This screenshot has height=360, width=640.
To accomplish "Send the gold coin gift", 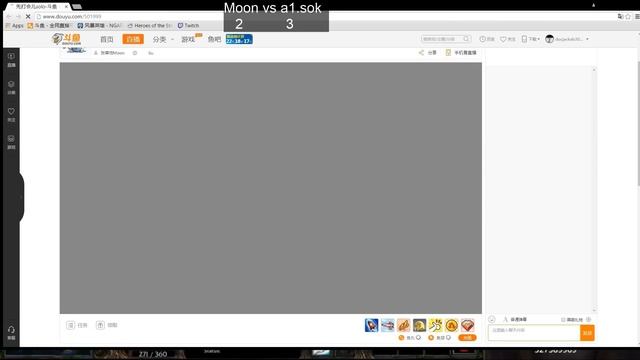I will click(451, 325).
